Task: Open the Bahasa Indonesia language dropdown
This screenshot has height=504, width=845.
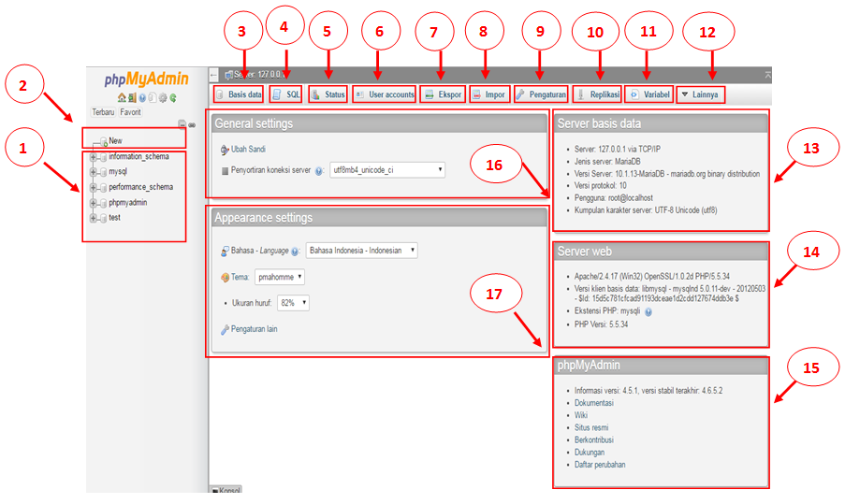Action: coord(361,251)
